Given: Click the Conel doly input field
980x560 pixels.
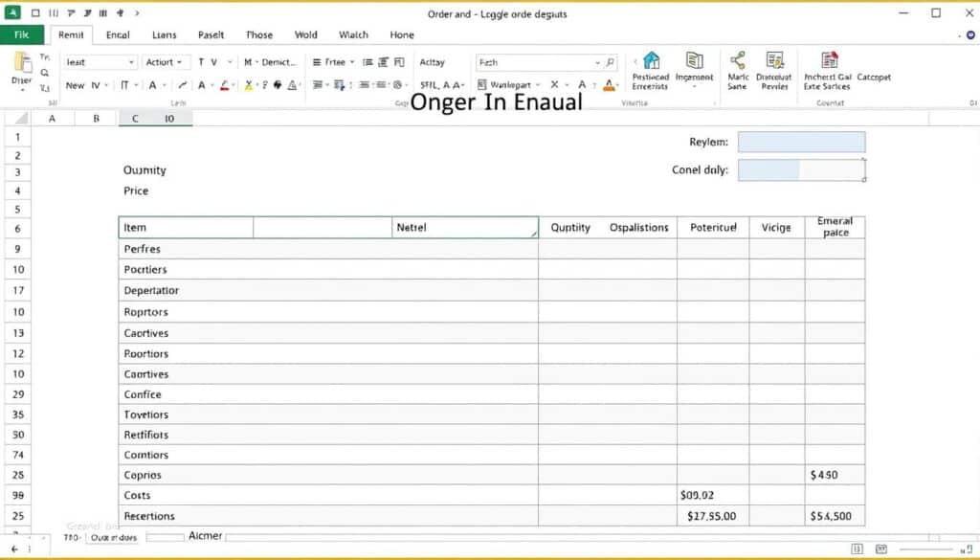Looking at the screenshot, I should pos(801,170).
